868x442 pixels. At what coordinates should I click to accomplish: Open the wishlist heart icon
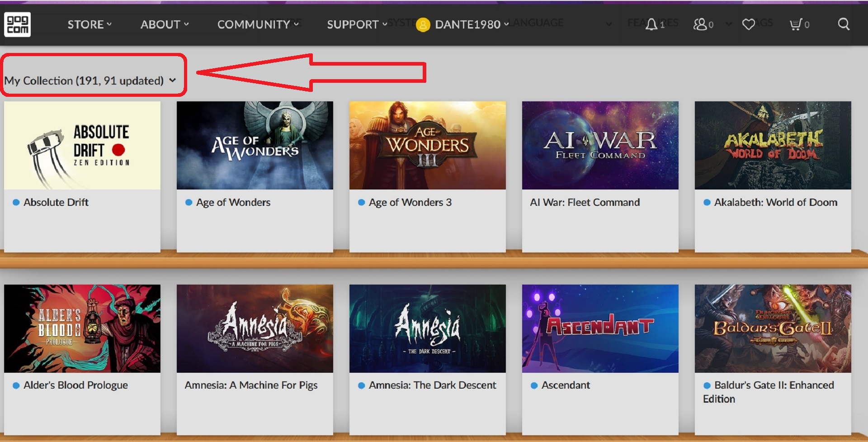coord(749,24)
